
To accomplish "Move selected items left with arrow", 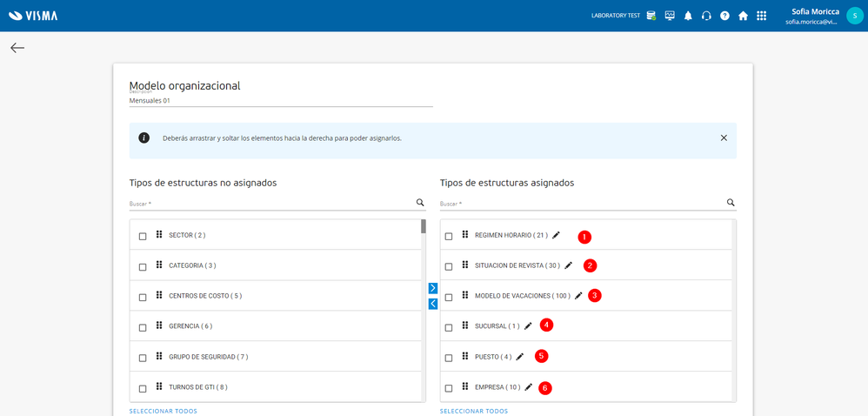I will pyautogui.click(x=433, y=304).
